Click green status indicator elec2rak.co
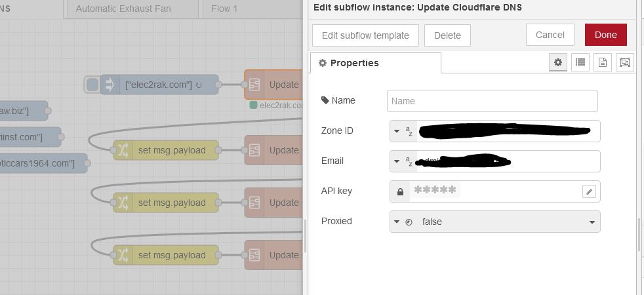 tap(253, 105)
